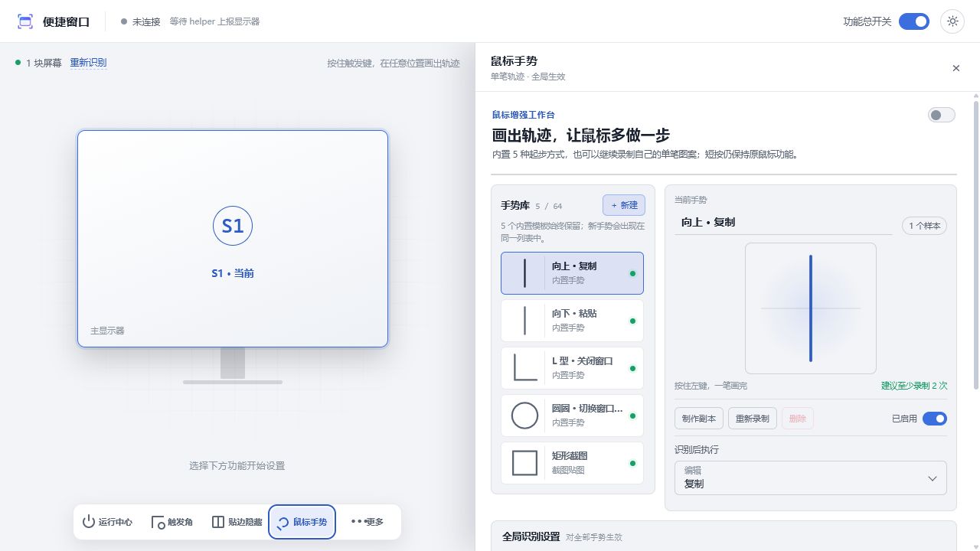Edit the 向上 · 复制 gesture name field
Image resolution: width=980 pixels, height=551 pixels.
[x=783, y=223]
